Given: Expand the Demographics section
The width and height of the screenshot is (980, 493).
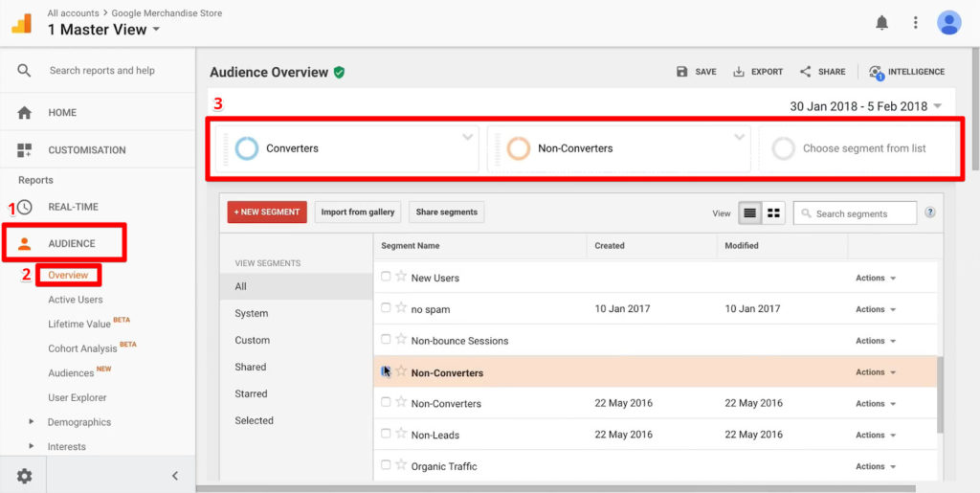Looking at the screenshot, I should click(32, 422).
